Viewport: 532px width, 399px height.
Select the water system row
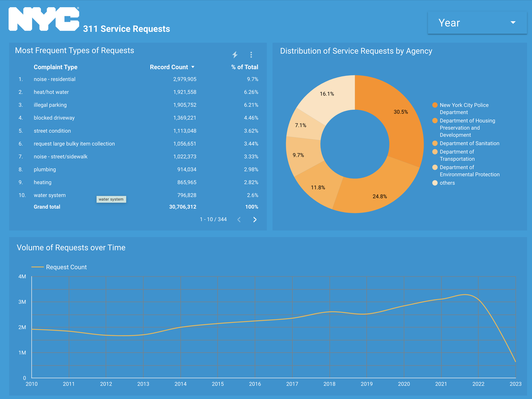138,195
